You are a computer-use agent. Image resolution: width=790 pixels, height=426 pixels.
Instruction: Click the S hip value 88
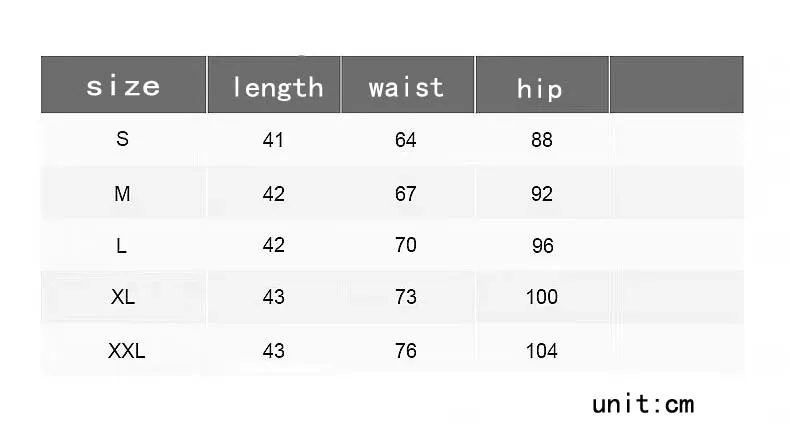tap(542, 139)
